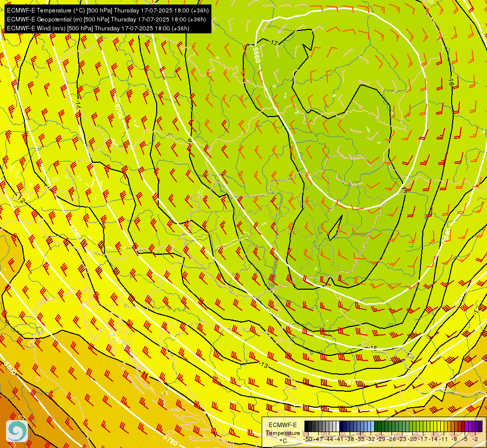Click the -41 legend value

(x=339, y=439)
